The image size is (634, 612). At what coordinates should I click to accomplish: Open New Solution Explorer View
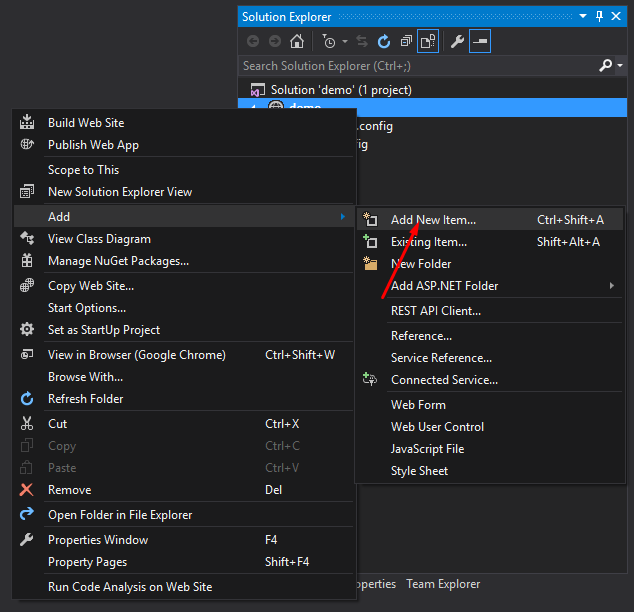click(x=184, y=192)
